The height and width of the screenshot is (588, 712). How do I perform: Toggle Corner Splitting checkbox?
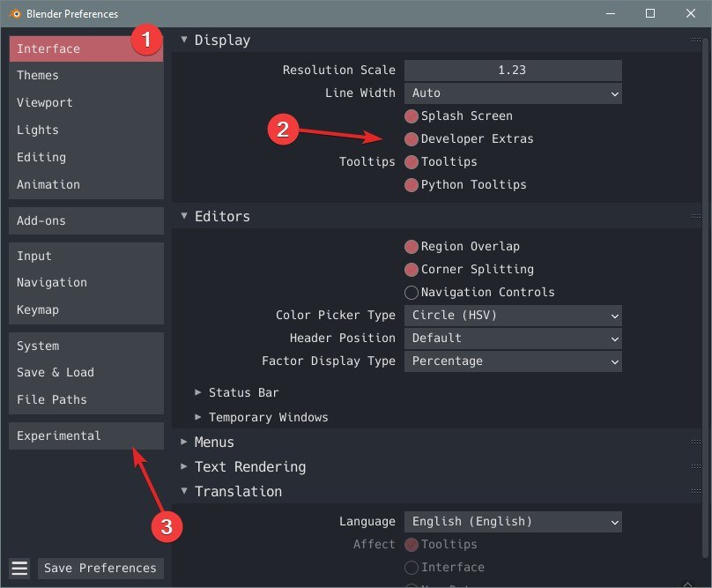coord(411,270)
